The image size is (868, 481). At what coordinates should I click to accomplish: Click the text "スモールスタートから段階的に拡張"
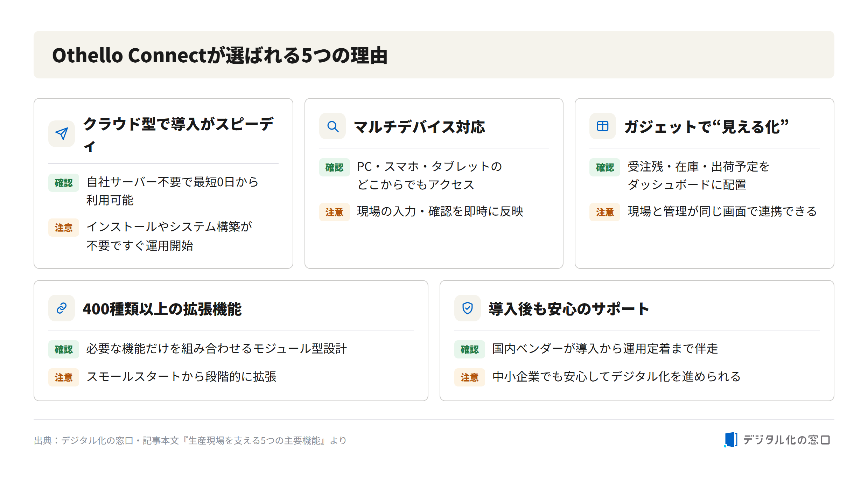181,377
